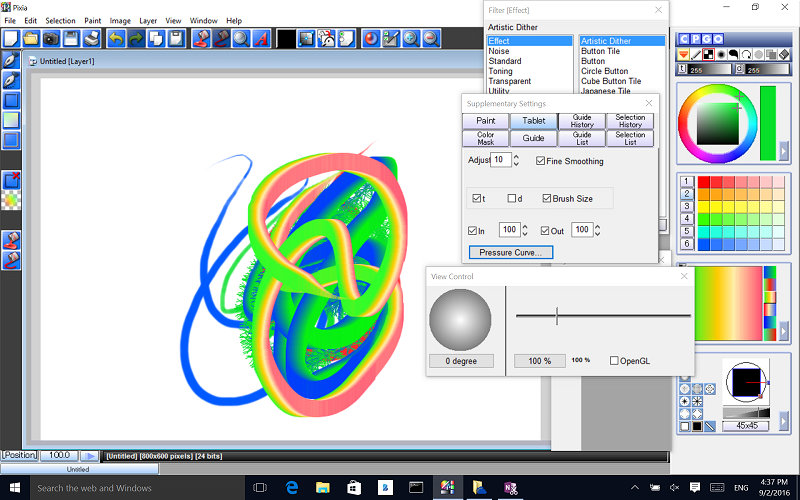Redo with the green arrow icon
This screenshot has height=500, width=800.
pyautogui.click(x=136, y=39)
